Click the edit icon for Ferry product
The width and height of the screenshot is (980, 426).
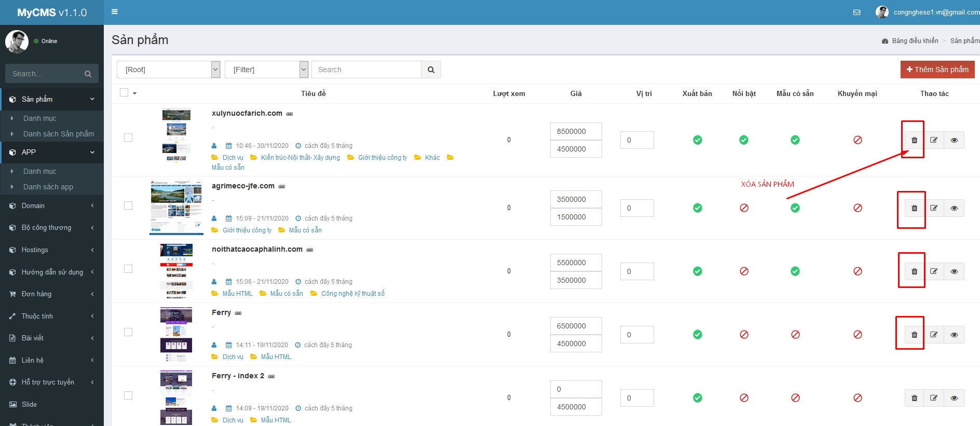tap(934, 335)
